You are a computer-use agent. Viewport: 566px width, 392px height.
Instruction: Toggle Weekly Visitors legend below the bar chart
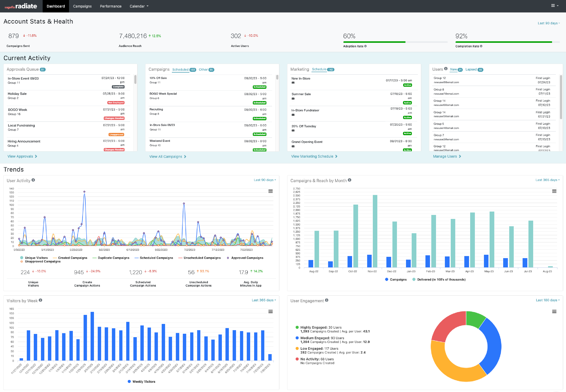(141, 381)
